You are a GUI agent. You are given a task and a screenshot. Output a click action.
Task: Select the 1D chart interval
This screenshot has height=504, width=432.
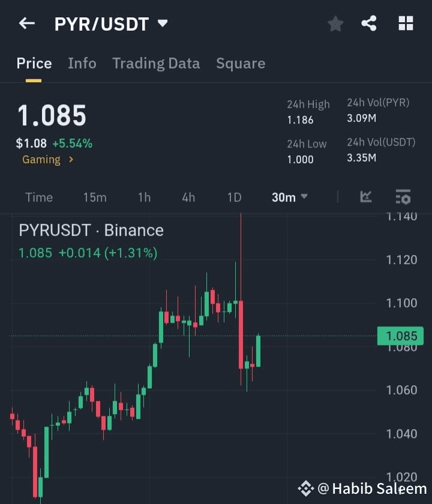point(235,197)
